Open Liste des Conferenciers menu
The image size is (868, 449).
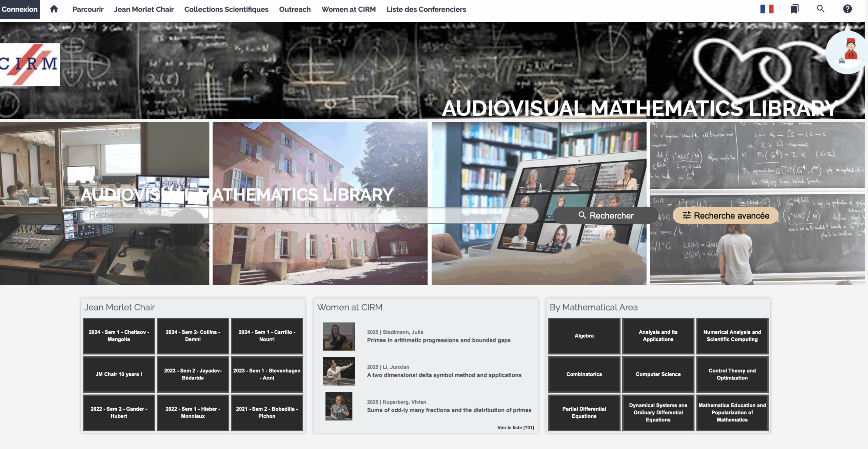click(426, 9)
